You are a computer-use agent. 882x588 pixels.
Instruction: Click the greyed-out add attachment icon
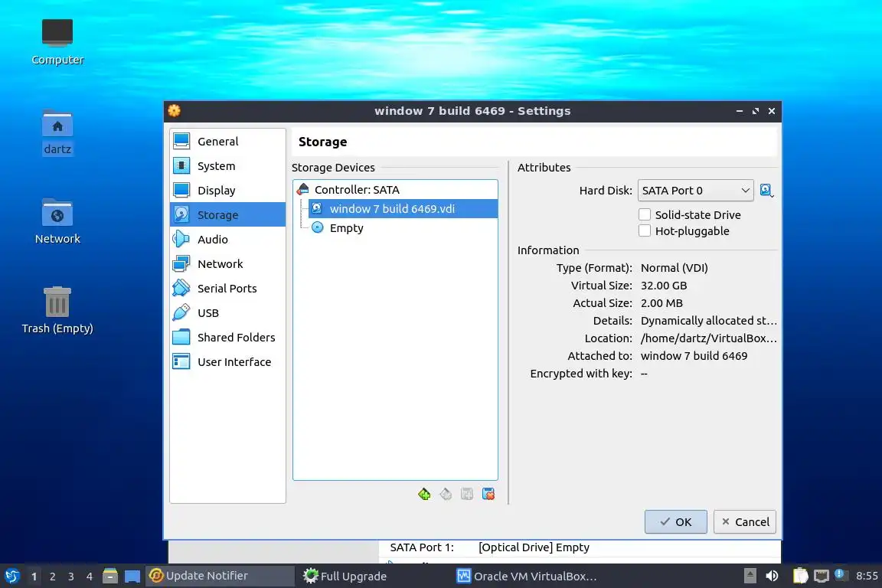(467, 494)
